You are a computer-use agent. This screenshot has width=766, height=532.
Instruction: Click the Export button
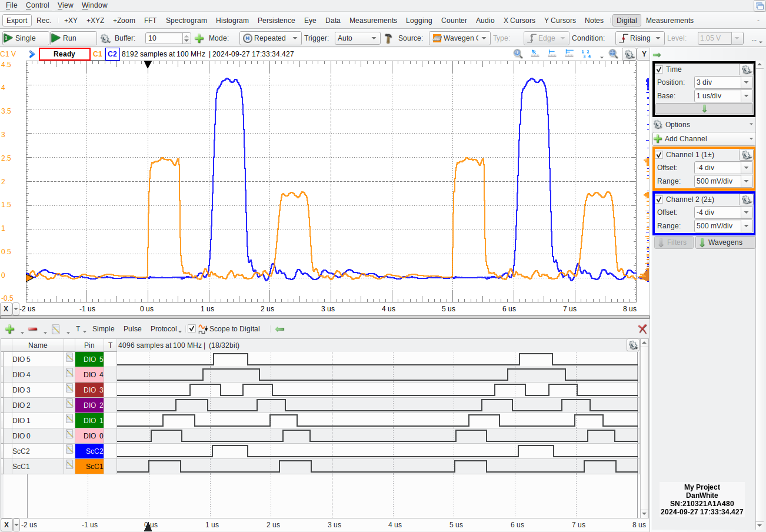pyautogui.click(x=17, y=21)
